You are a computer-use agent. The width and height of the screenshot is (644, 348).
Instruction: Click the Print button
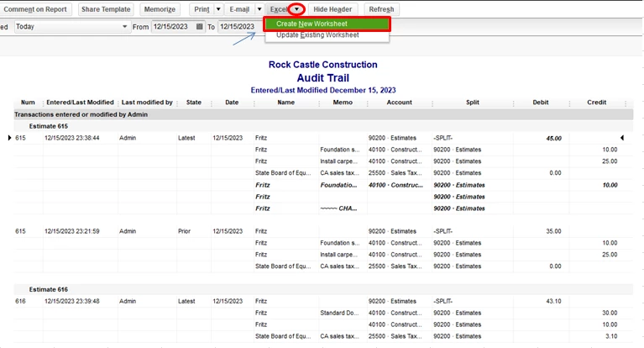(x=202, y=9)
